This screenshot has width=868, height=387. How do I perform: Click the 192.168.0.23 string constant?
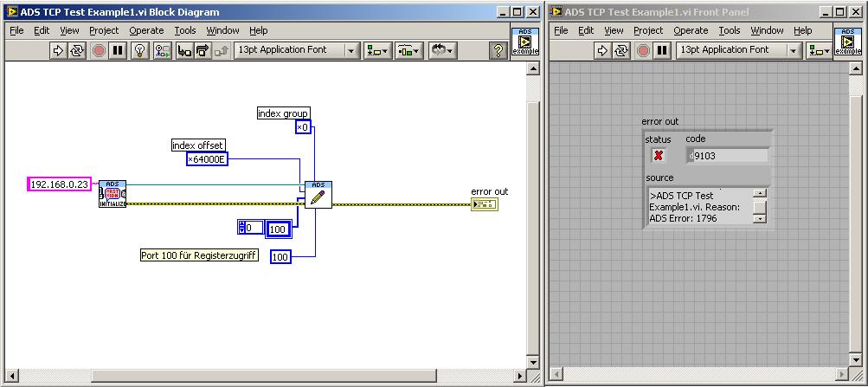59,184
